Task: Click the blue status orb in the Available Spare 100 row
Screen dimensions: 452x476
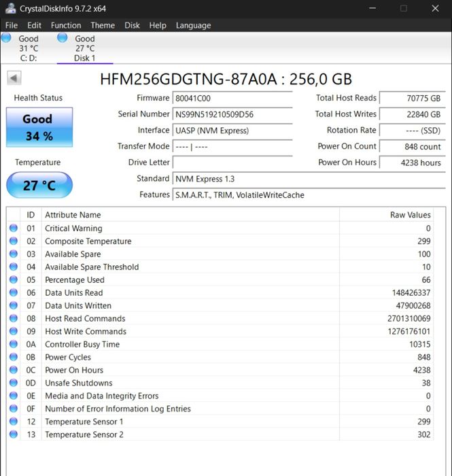Action: (14, 254)
